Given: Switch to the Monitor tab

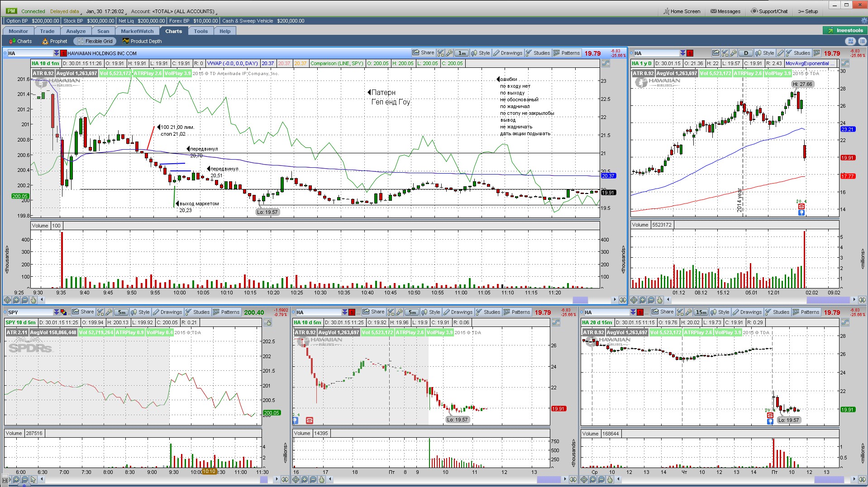Looking at the screenshot, I should coord(18,31).
